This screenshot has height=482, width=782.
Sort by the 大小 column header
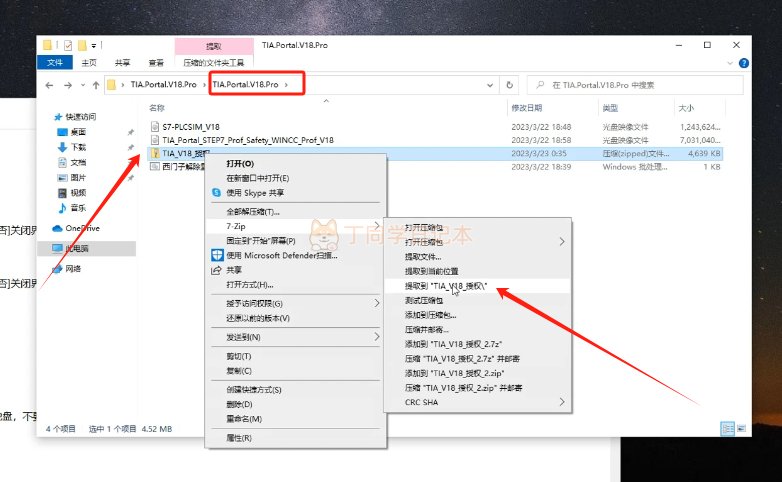(686, 108)
